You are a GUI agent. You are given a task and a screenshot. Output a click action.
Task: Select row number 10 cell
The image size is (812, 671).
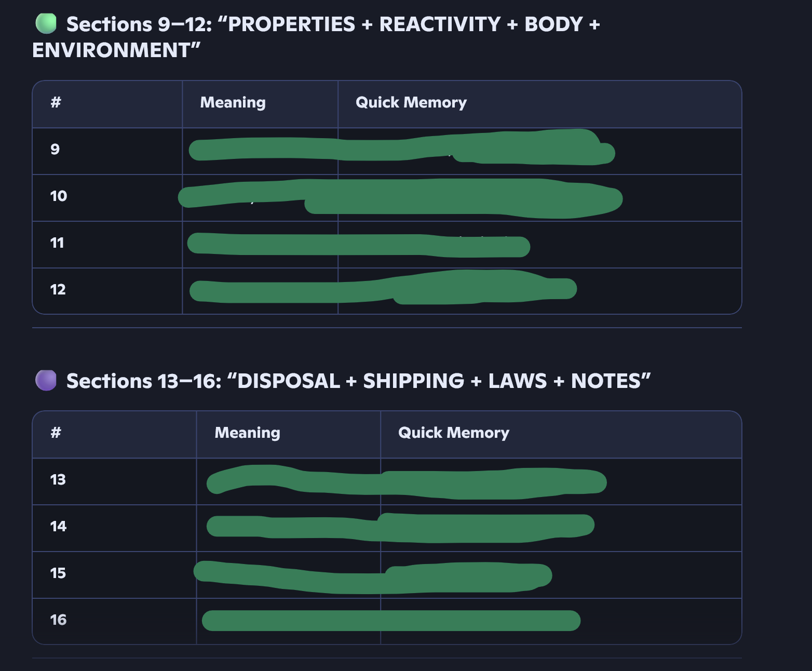[58, 196]
